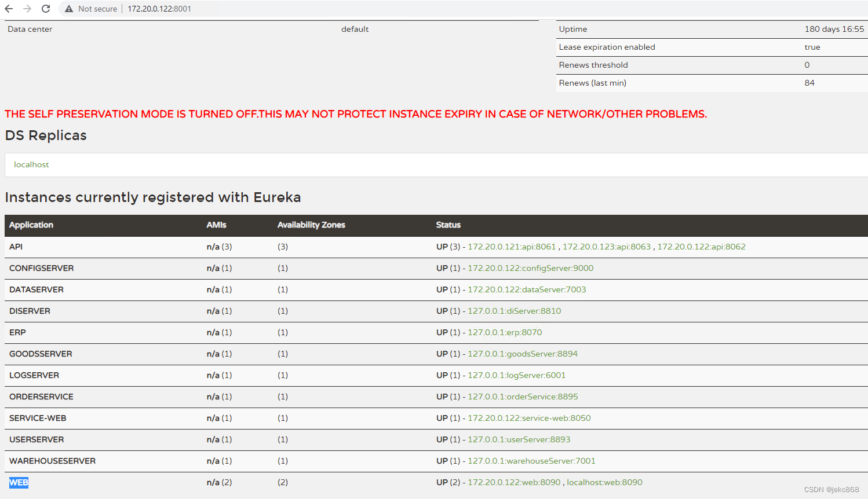
Task: Click the Lease expiration enabled label
Action: 607,47
